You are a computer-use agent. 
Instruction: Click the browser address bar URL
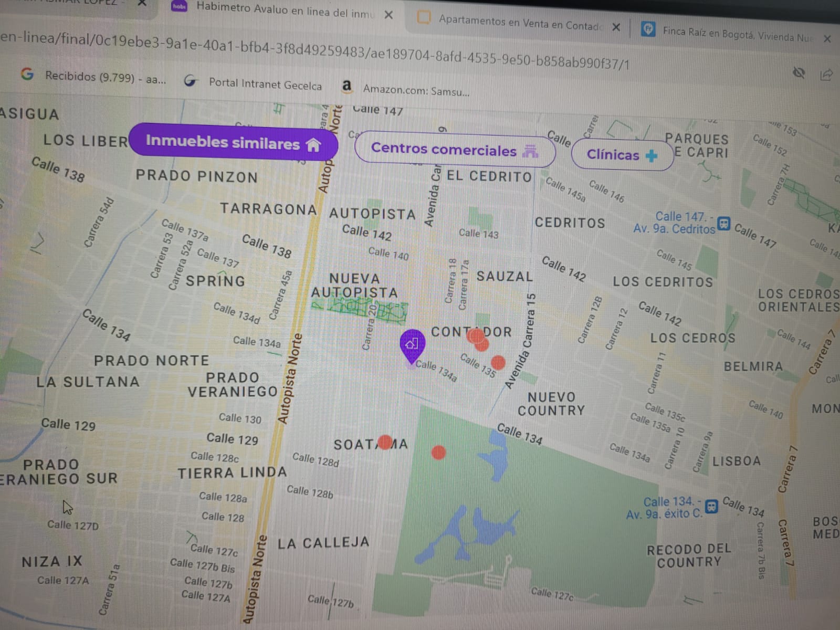[x=315, y=50]
